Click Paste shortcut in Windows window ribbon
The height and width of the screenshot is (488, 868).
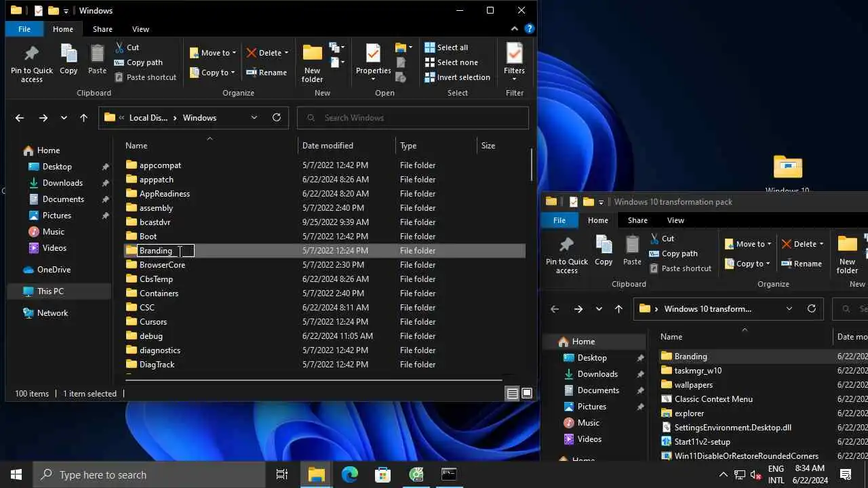pos(145,77)
